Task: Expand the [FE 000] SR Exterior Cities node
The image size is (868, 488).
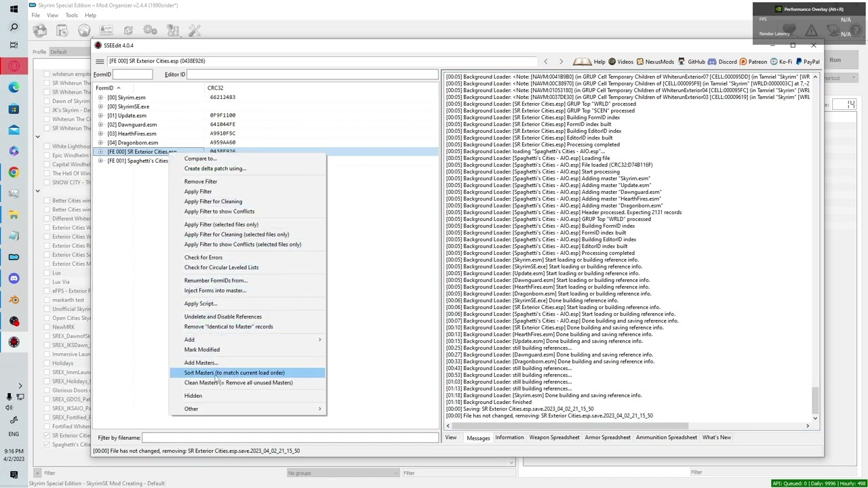Action: [x=100, y=152]
